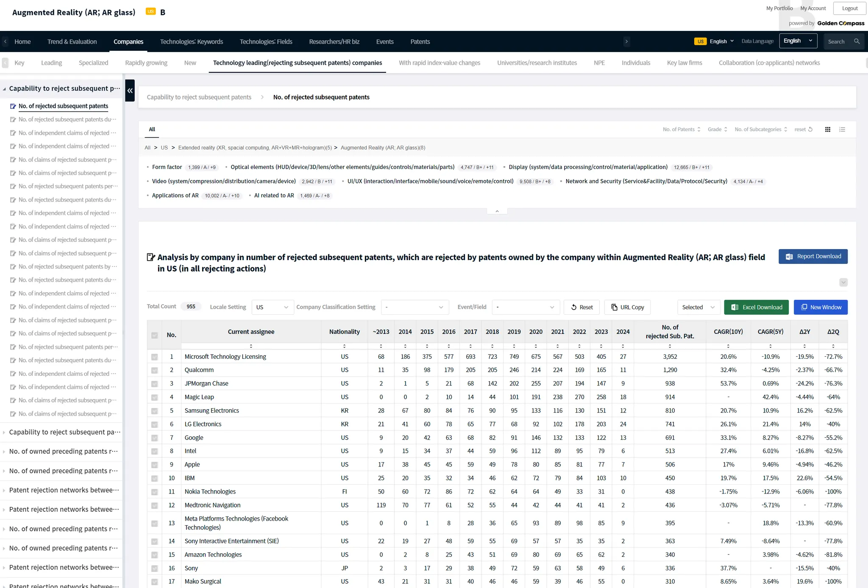
Task: Toggle the select-all header checkbox
Action: point(155,336)
